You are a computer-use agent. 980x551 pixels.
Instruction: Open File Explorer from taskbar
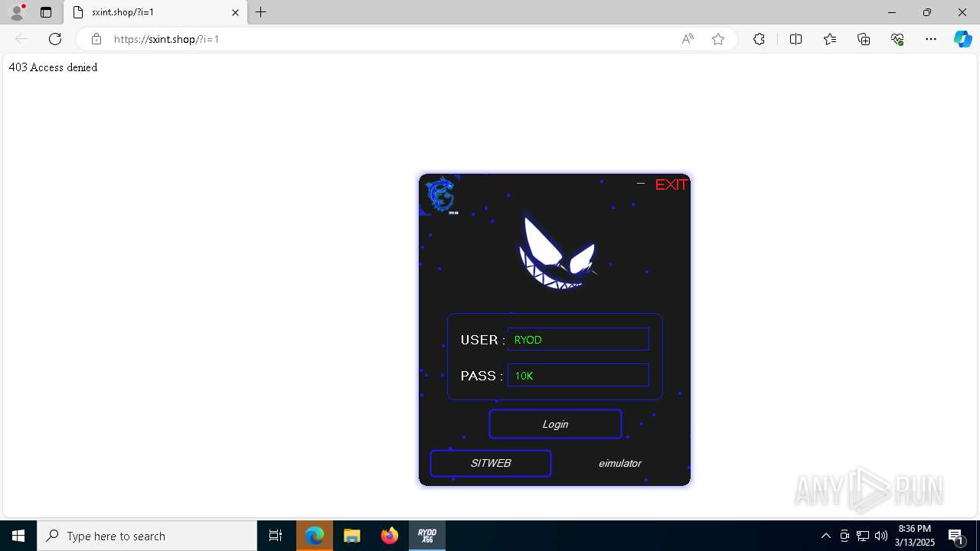click(351, 536)
